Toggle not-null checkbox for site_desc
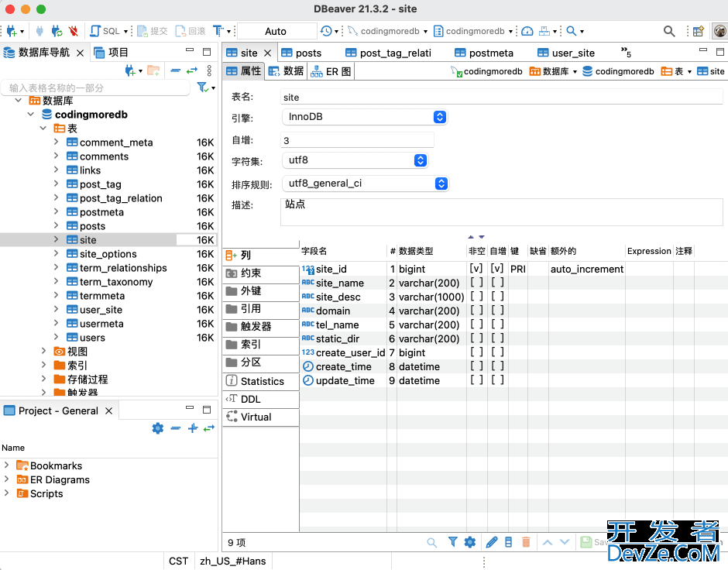Screen dimensions: 728x570 [476, 297]
